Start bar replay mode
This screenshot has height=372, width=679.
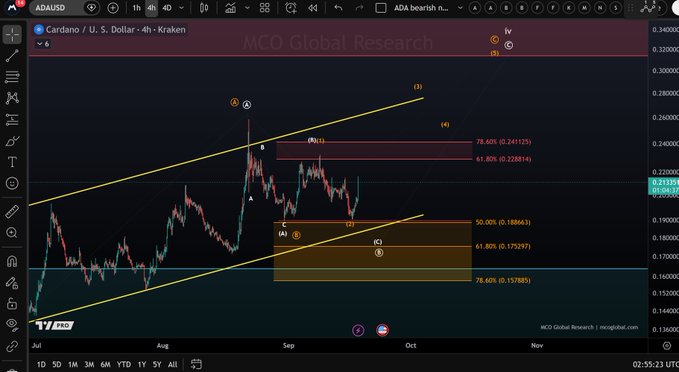coord(313,8)
